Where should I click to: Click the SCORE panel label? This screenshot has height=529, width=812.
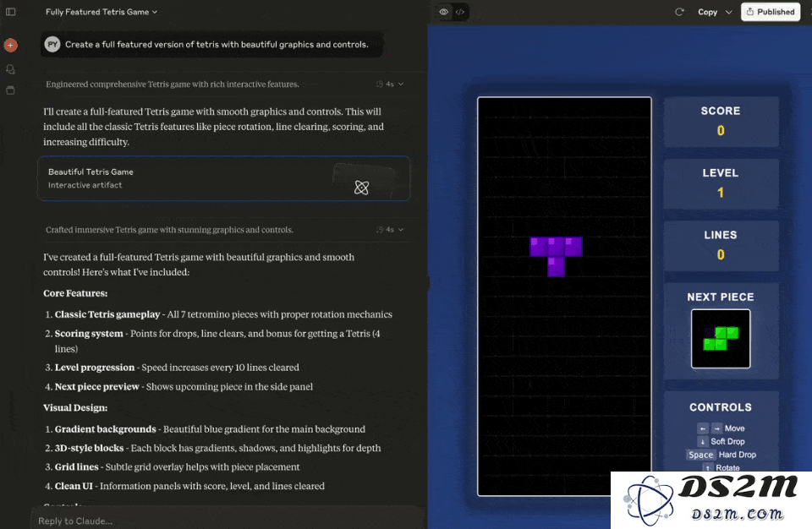pos(721,111)
